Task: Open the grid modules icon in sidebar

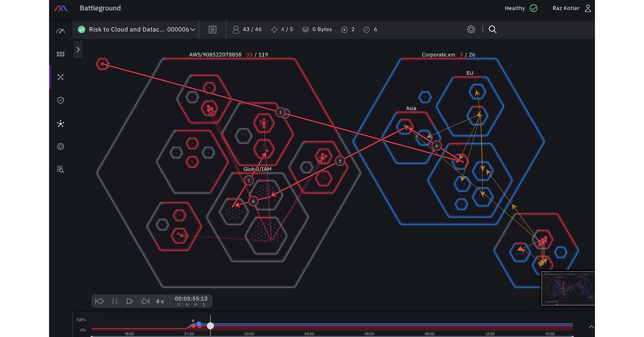Action: coord(60,54)
